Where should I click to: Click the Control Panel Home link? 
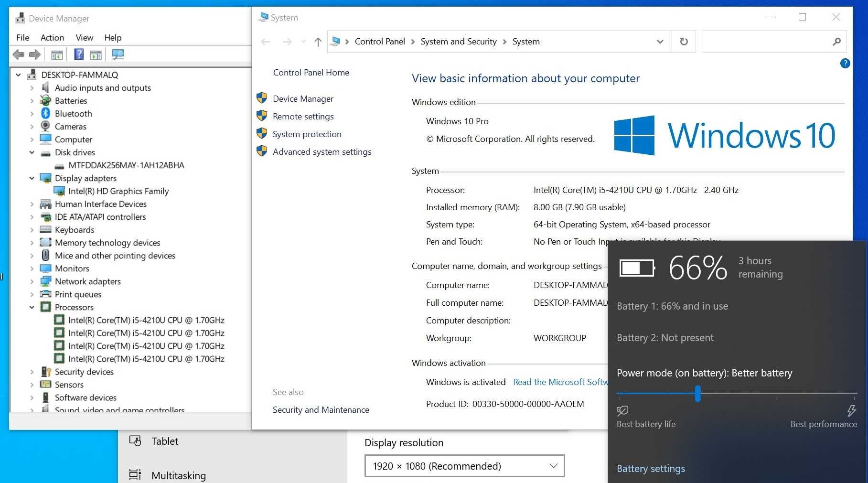click(x=311, y=72)
